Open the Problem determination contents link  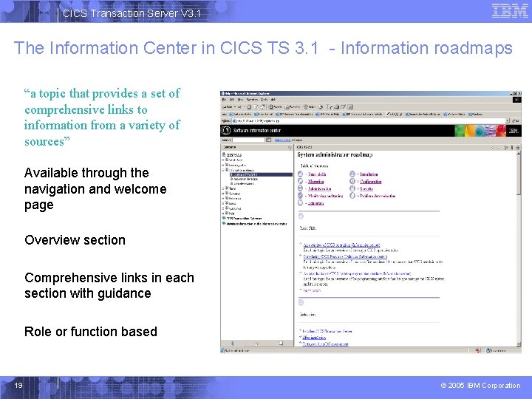pos(378,196)
